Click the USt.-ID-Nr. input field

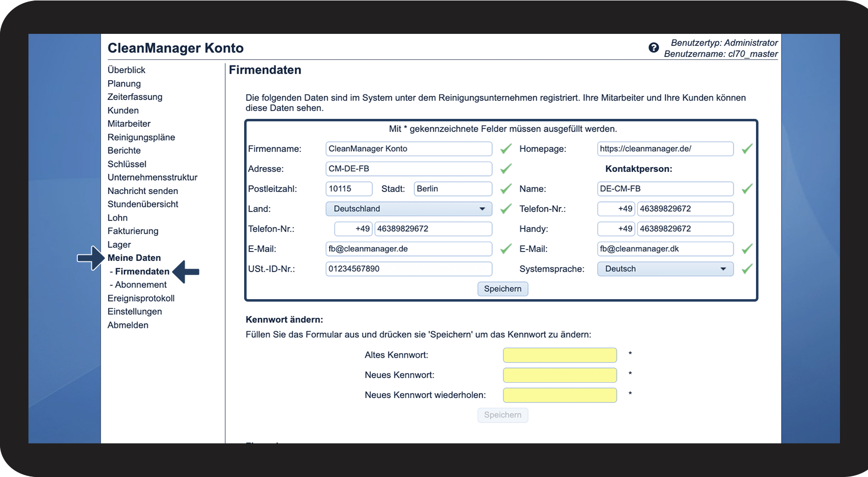point(409,269)
